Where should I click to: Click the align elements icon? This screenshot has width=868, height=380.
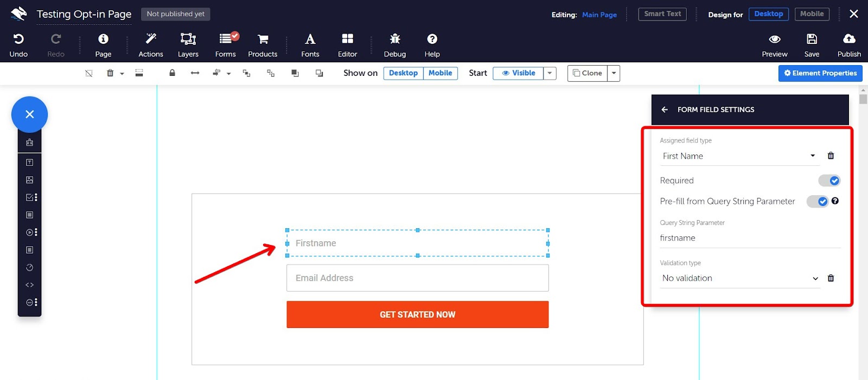click(216, 73)
